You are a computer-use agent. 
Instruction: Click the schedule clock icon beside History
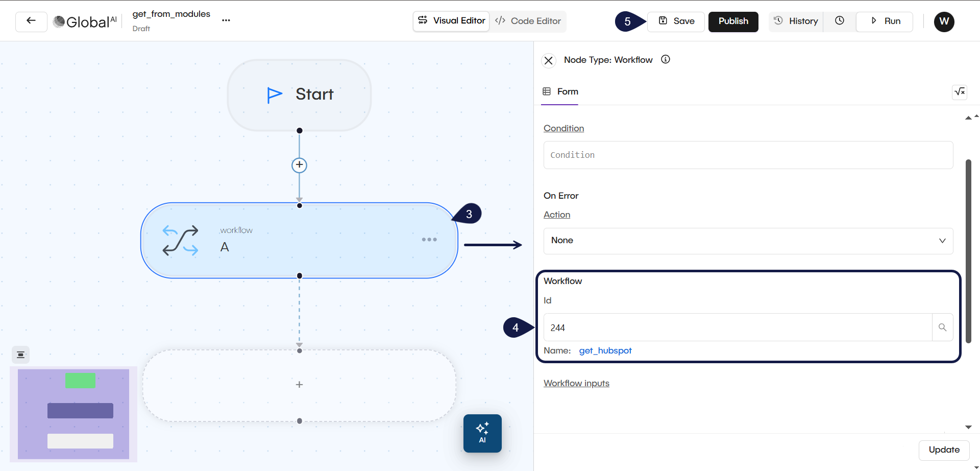[x=840, y=21]
